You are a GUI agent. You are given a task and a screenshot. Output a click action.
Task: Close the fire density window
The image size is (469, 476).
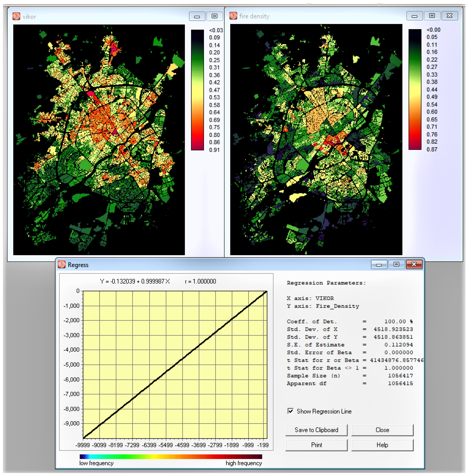pos(449,16)
